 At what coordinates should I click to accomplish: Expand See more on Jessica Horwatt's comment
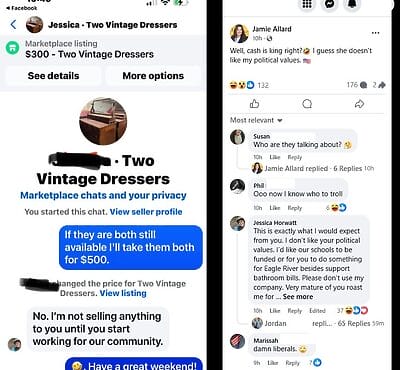coord(298,297)
